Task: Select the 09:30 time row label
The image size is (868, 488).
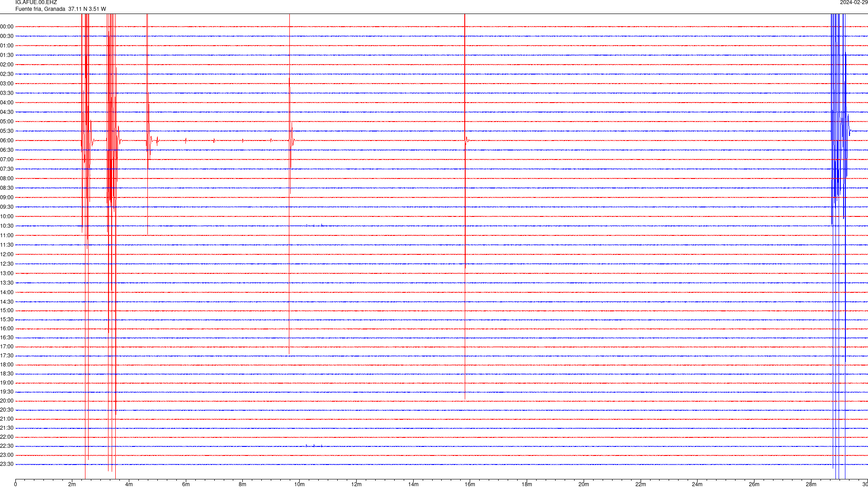Action: 7,207
